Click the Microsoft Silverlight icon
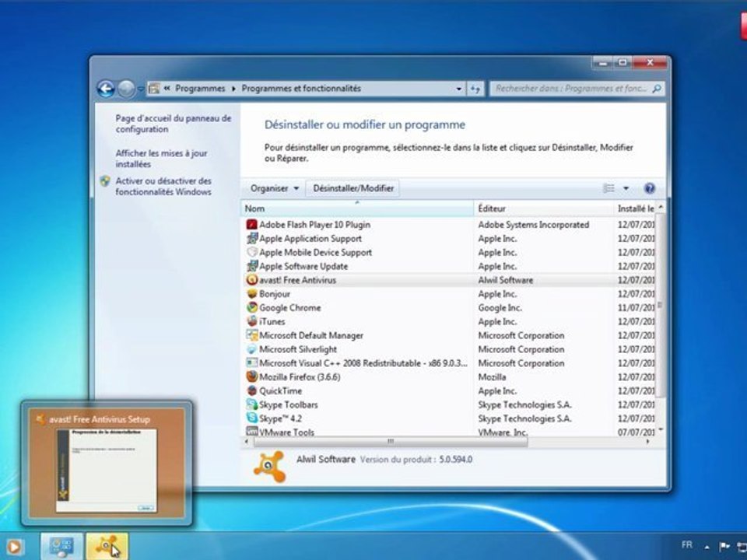The image size is (747, 560). [x=251, y=349]
